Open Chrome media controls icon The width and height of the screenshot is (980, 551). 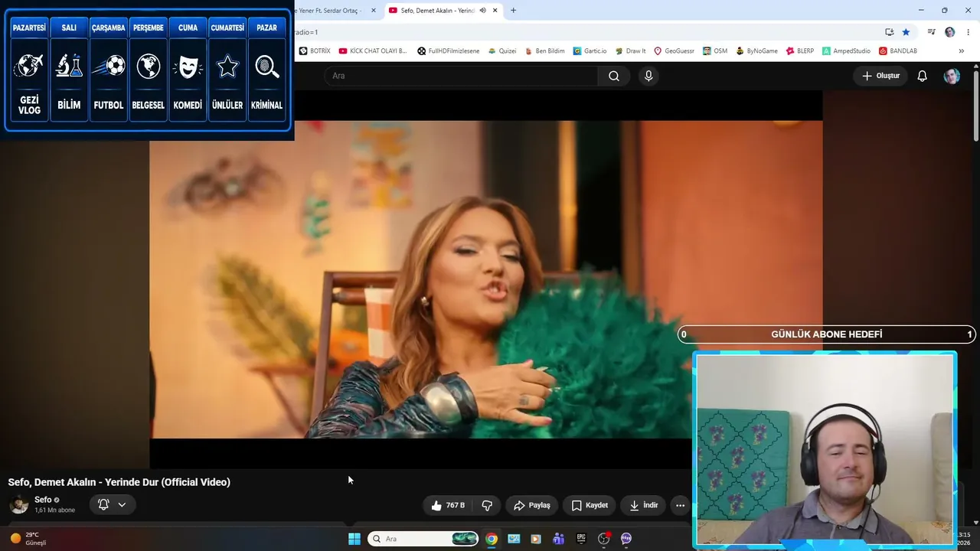pyautogui.click(x=931, y=32)
